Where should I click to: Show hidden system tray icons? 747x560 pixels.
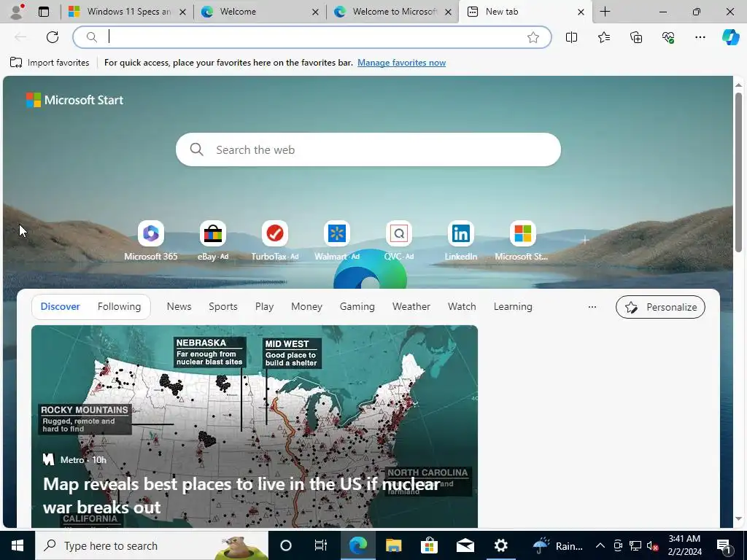(x=600, y=545)
